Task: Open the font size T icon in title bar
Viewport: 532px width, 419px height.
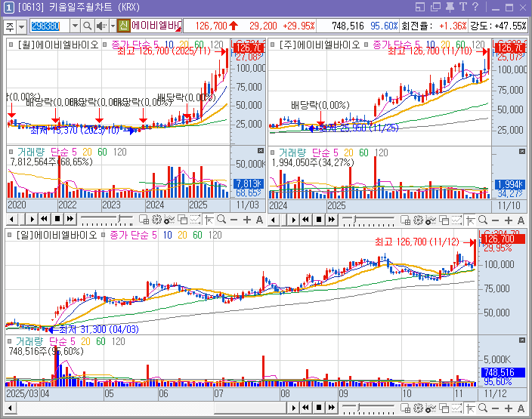Action: click(462, 7)
